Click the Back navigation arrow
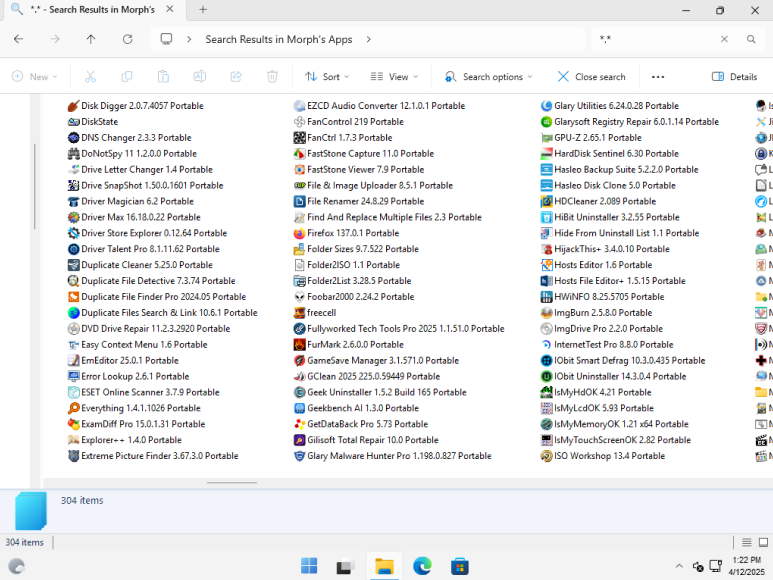 19,39
